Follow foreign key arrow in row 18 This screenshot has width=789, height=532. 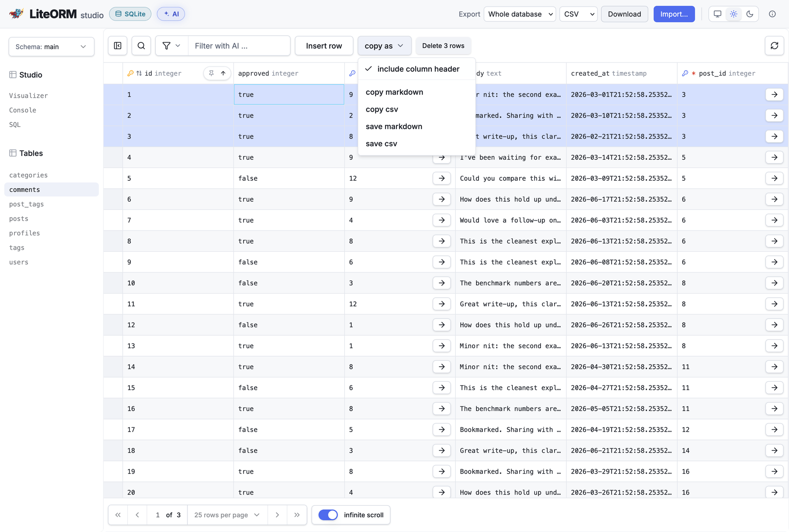441,451
